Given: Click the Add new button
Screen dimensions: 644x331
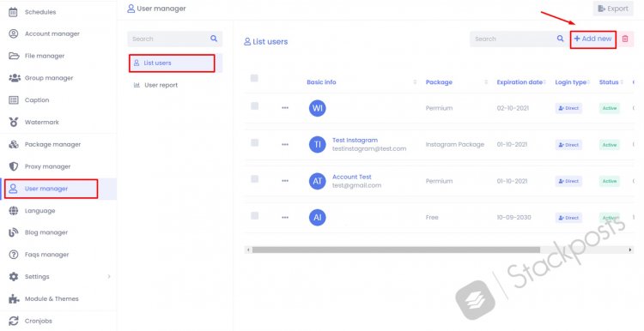Looking at the screenshot, I should click(592, 39).
